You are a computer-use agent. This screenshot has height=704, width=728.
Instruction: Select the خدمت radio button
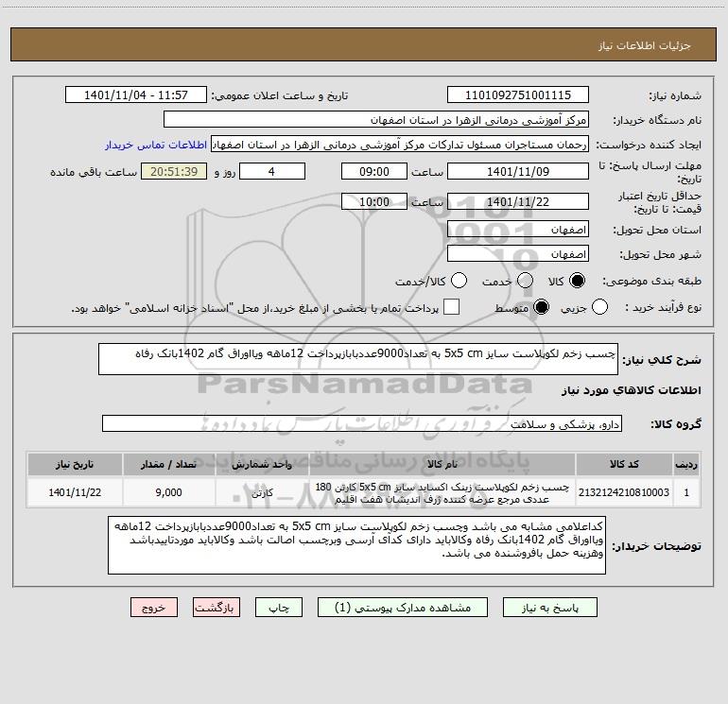(x=525, y=281)
